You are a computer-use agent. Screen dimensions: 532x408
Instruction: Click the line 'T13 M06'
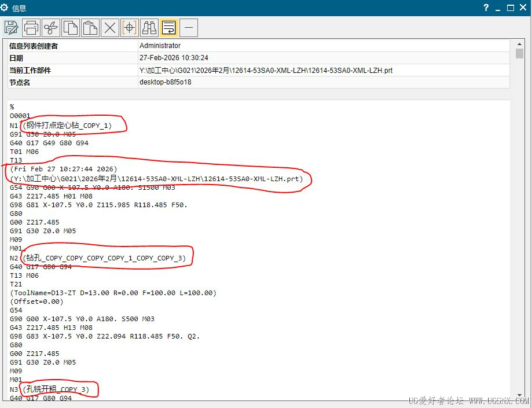(24, 275)
